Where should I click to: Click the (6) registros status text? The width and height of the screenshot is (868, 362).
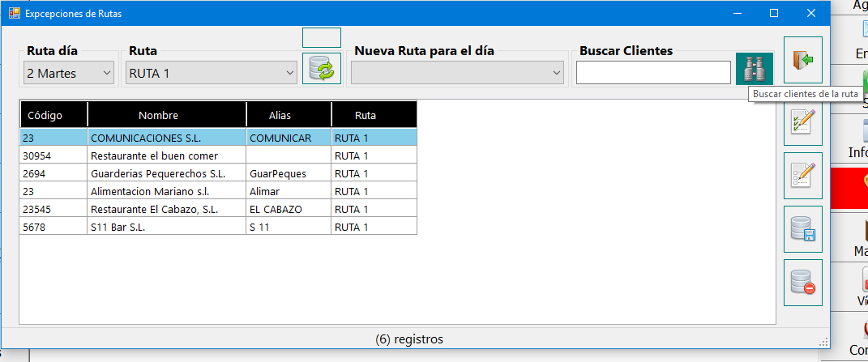click(409, 339)
